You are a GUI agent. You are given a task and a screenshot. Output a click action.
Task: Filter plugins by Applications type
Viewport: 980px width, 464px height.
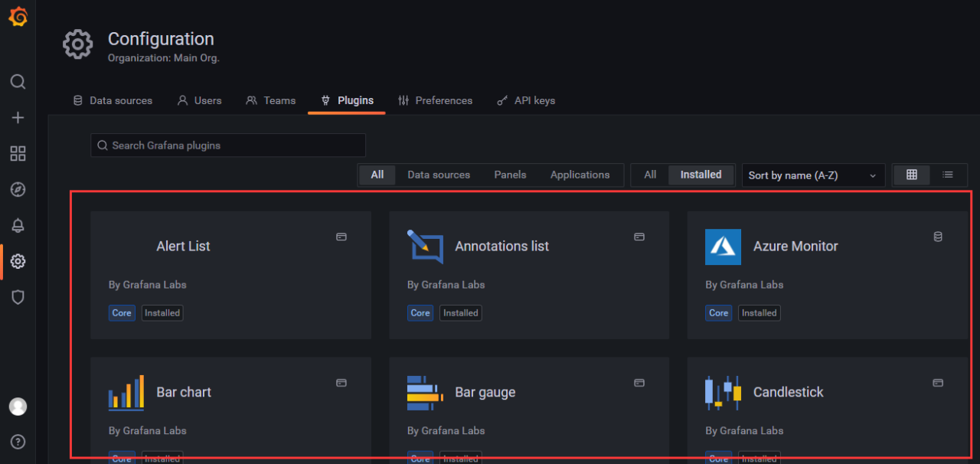coord(580,175)
